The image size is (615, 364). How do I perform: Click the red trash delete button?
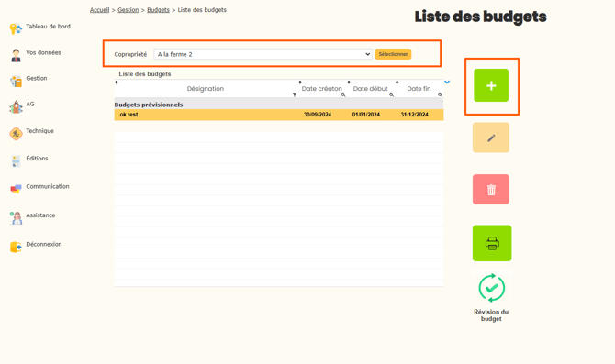click(491, 189)
